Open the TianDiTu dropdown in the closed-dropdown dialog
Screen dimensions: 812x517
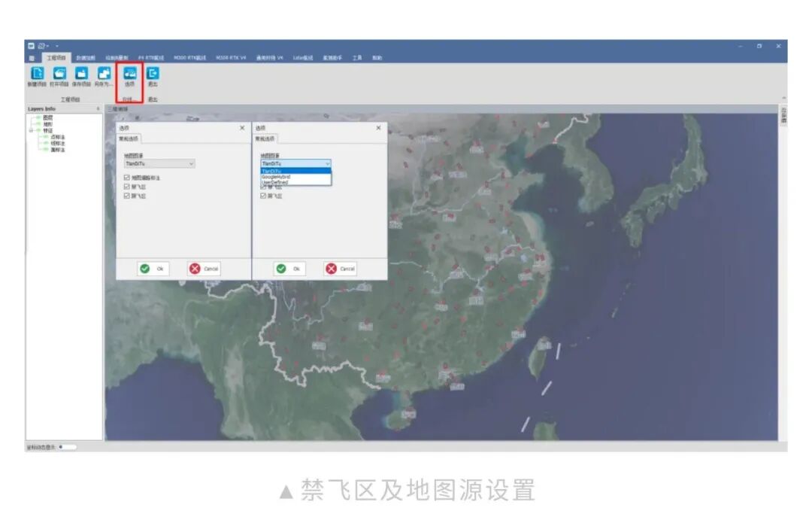click(159, 164)
